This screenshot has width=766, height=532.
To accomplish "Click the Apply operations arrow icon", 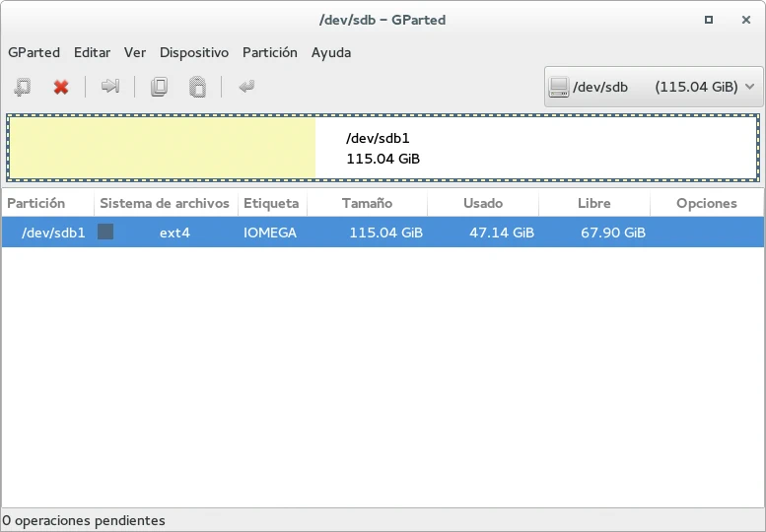I will click(246, 87).
